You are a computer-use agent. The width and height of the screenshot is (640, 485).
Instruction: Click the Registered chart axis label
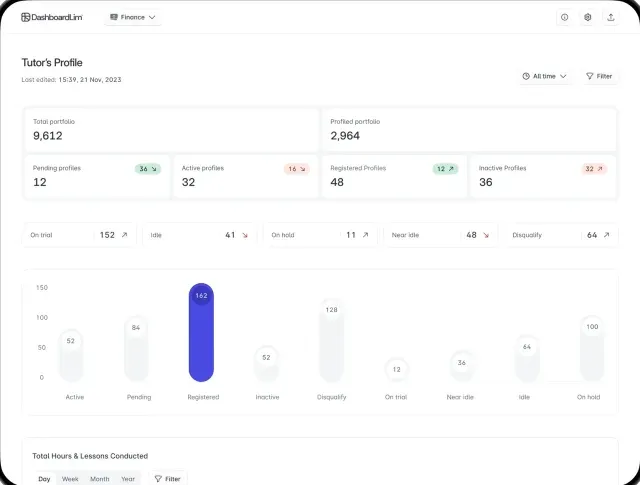coord(203,397)
